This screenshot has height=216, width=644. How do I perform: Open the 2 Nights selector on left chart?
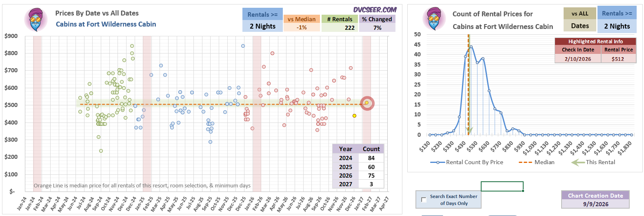(x=262, y=26)
